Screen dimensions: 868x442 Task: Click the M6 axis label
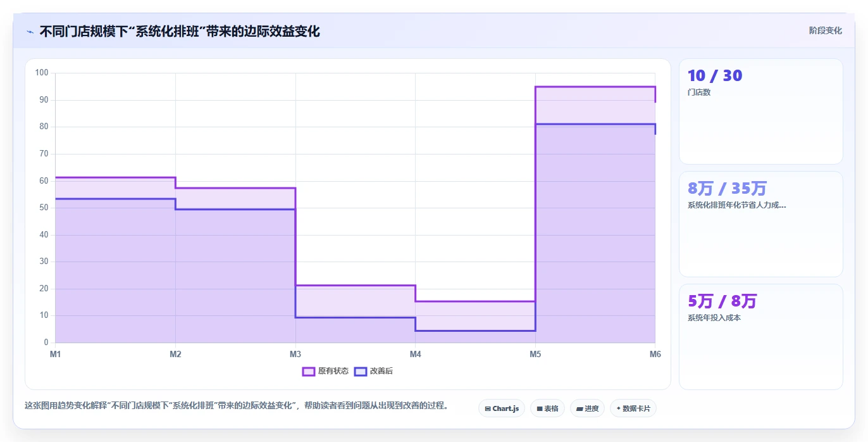pos(655,354)
